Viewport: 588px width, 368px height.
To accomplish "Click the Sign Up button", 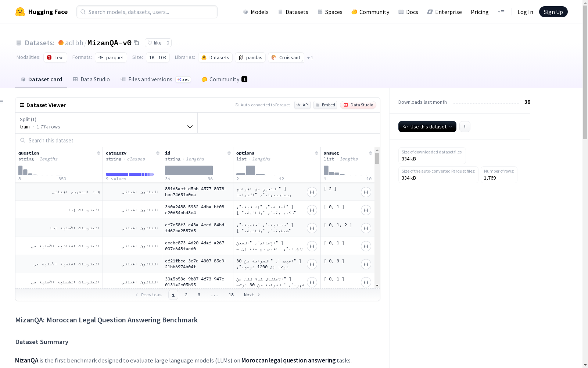I will (553, 12).
